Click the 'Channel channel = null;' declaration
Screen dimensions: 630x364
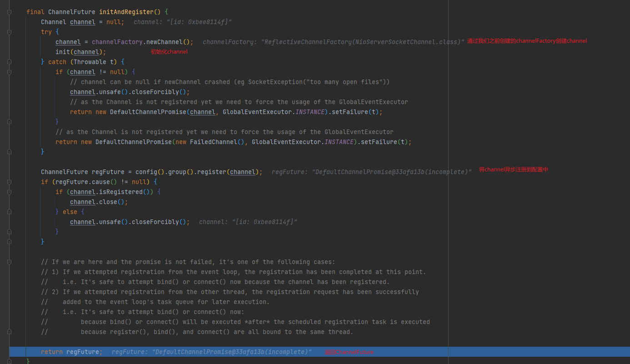tap(83, 22)
